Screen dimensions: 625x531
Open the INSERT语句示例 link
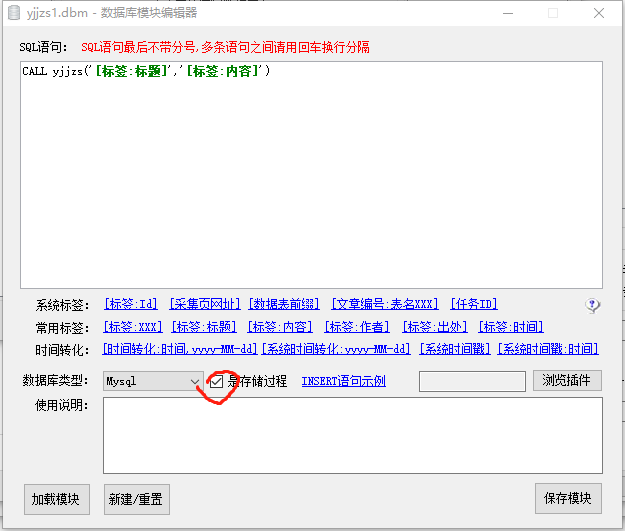coord(344,382)
